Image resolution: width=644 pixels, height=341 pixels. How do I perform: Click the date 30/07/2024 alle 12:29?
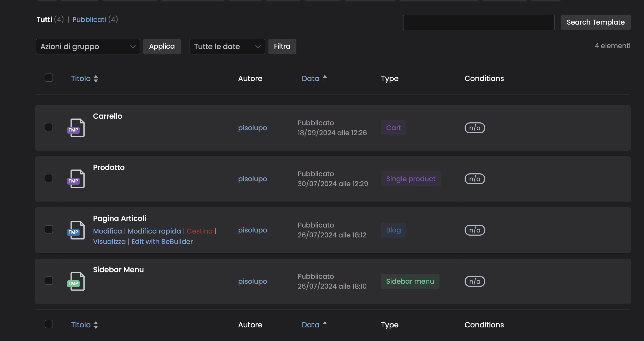pyautogui.click(x=333, y=184)
